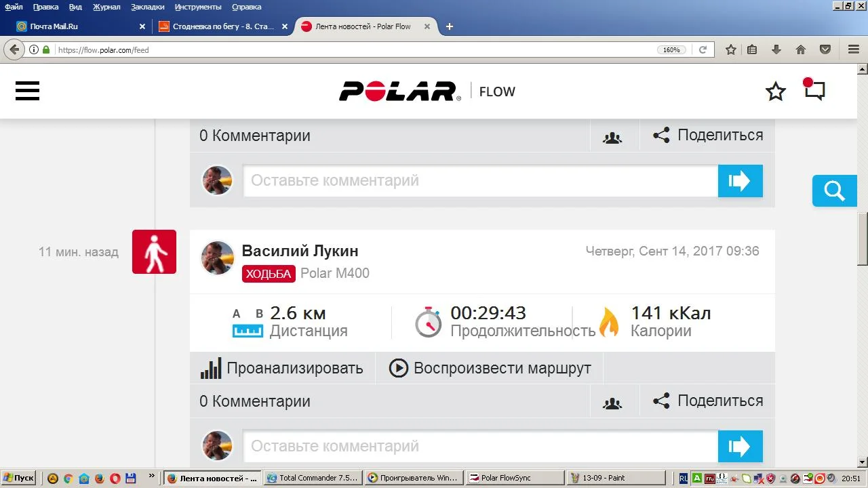Image resolution: width=868 pixels, height=488 pixels.
Task: Click the calories flame icon
Action: pyautogui.click(x=609, y=322)
